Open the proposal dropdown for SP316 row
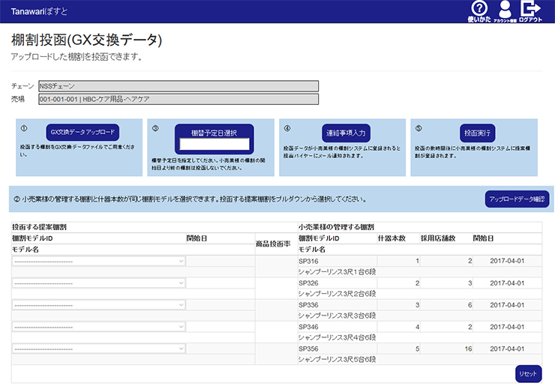The height and width of the screenshot is (392, 555). (98, 261)
